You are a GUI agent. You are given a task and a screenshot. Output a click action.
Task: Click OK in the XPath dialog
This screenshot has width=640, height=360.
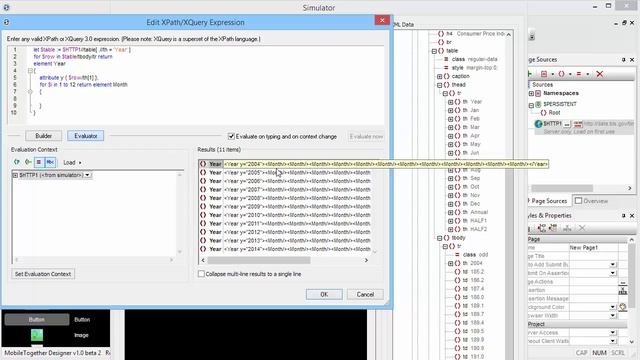coord(324,294)
